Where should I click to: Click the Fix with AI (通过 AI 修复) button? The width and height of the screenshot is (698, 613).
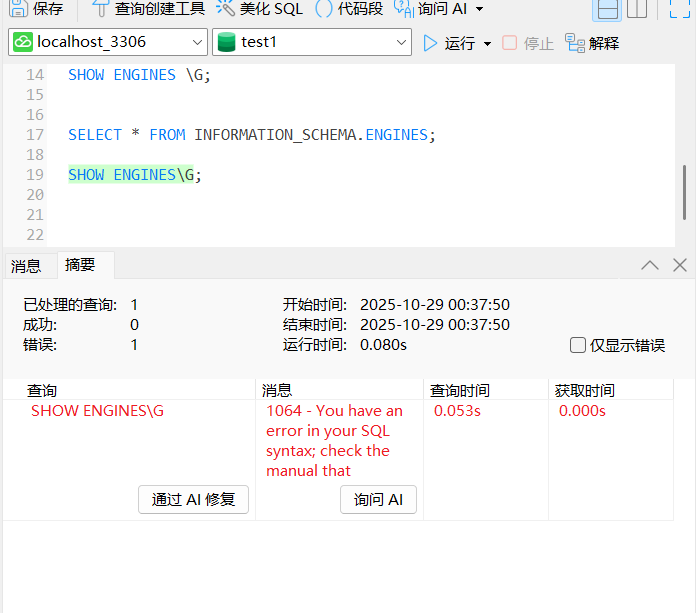tap(193, 499)
